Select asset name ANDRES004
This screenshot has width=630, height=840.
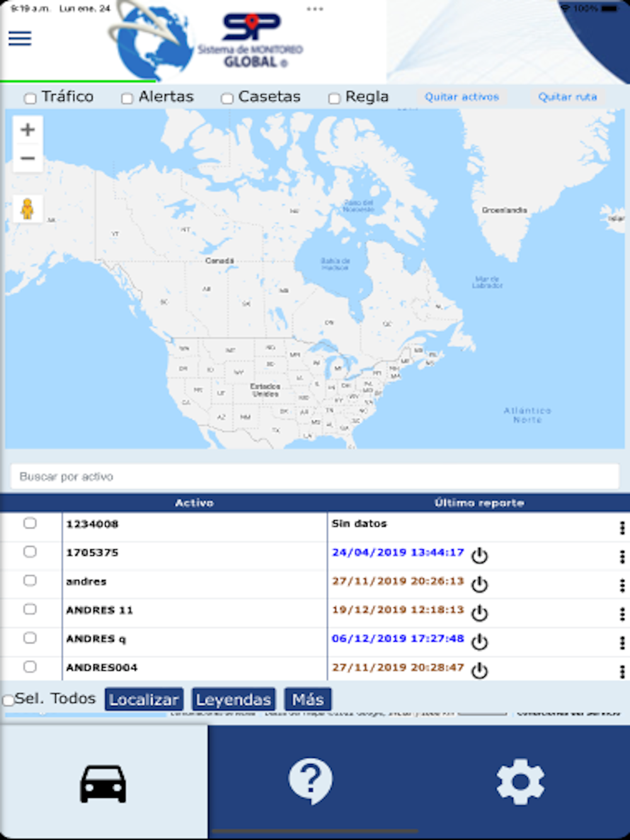point(101,667)
